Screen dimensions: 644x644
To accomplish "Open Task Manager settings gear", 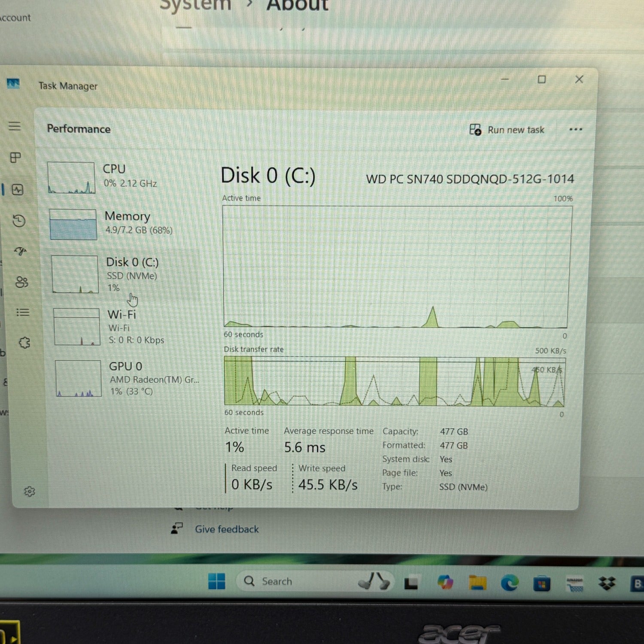I will (29, 491).
